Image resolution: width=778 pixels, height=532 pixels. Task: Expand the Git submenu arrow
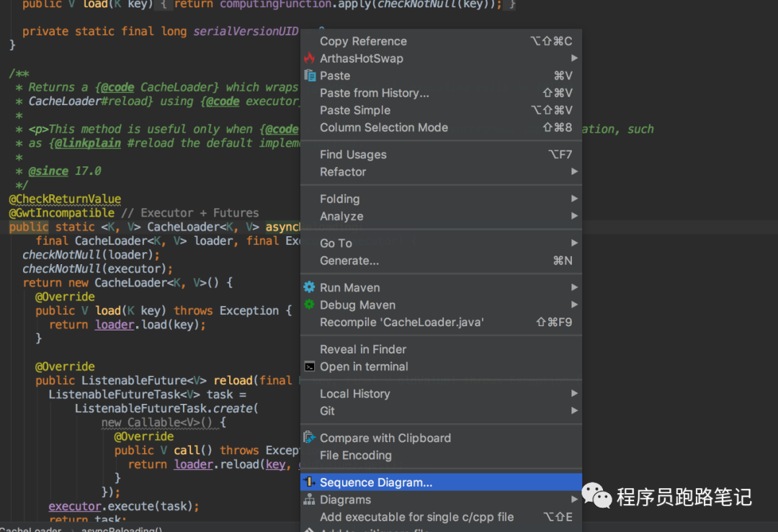[x=574, y=411]
